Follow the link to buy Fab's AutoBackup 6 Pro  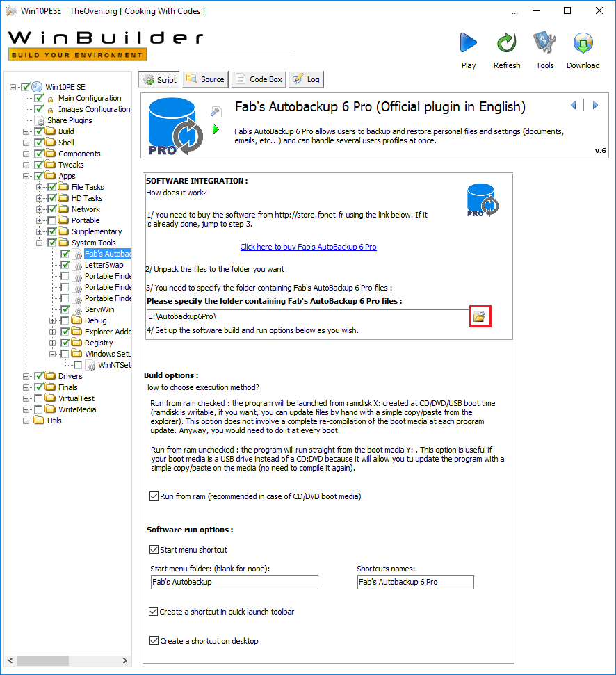pyautogui.click(x=308, y=247)
